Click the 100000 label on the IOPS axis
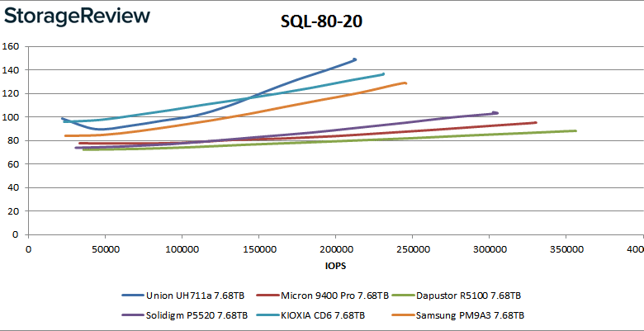The height and width of the screenshot is (331, 644). pos(182,249)
